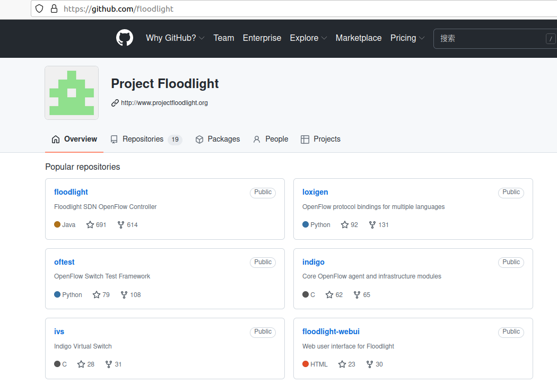Click the star icon on ivs card

point(81,364)
